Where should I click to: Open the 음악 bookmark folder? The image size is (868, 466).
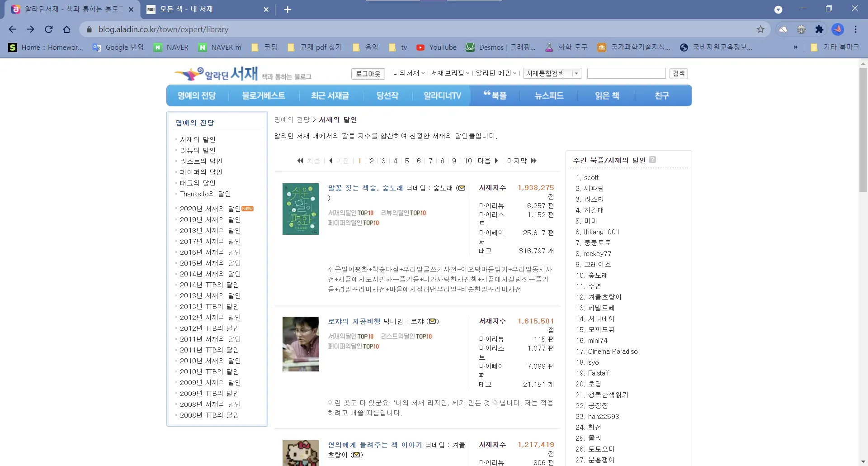[365, 47]
